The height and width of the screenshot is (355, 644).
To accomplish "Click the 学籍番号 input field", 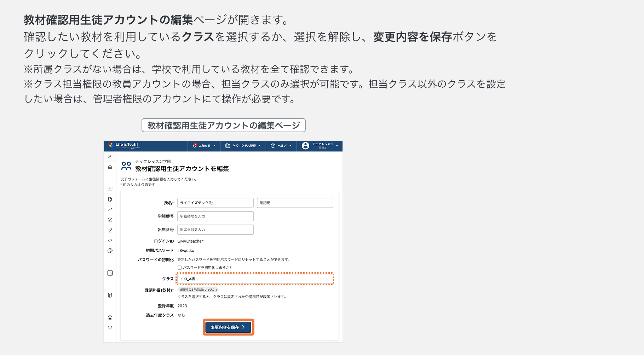I will pyautogui.click(x=215, y=216).
